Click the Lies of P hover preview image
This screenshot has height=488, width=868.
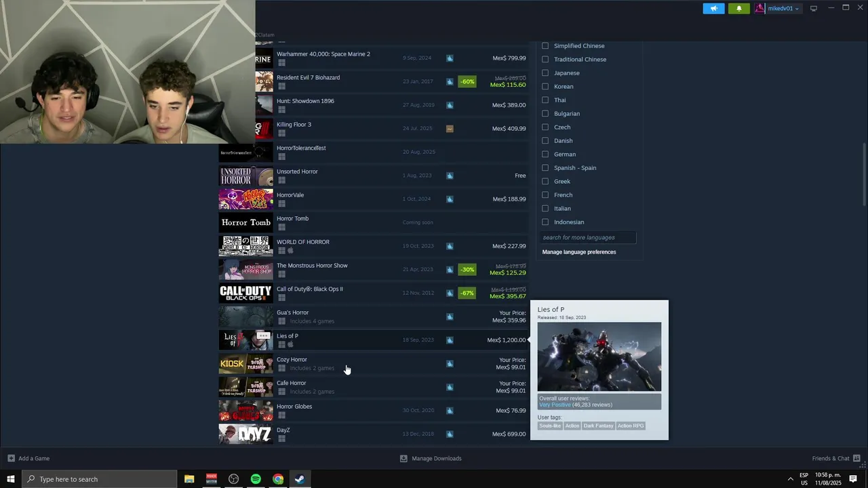point(599,357)
